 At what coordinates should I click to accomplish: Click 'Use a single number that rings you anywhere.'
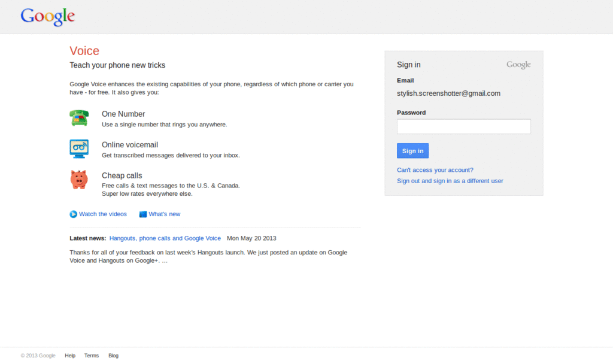[164, 125]
